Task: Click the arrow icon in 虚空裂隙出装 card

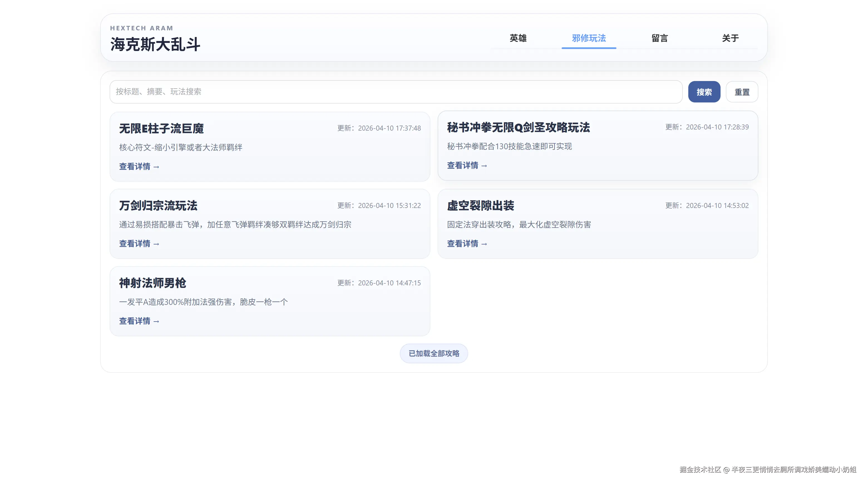Action: [485, 244]
